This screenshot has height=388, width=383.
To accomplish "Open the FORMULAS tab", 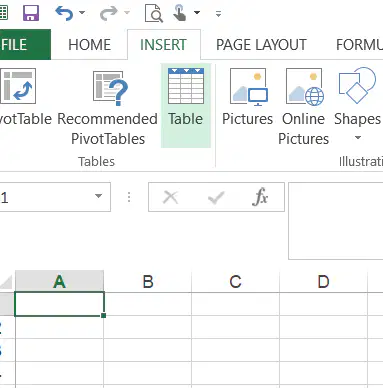I will pyautogui.click(x=359, y=45).
